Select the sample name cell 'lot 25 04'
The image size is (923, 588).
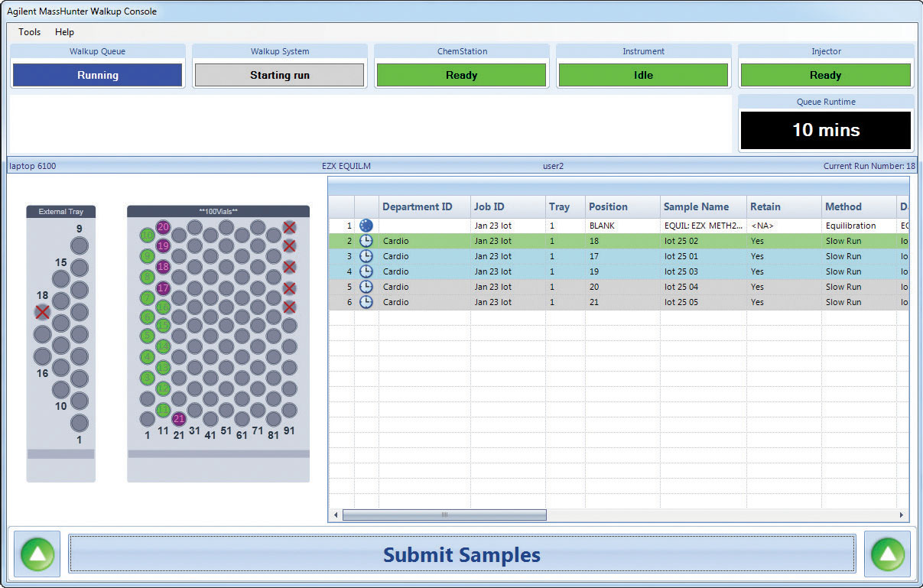pyautogui.click(x=704, y=287)
